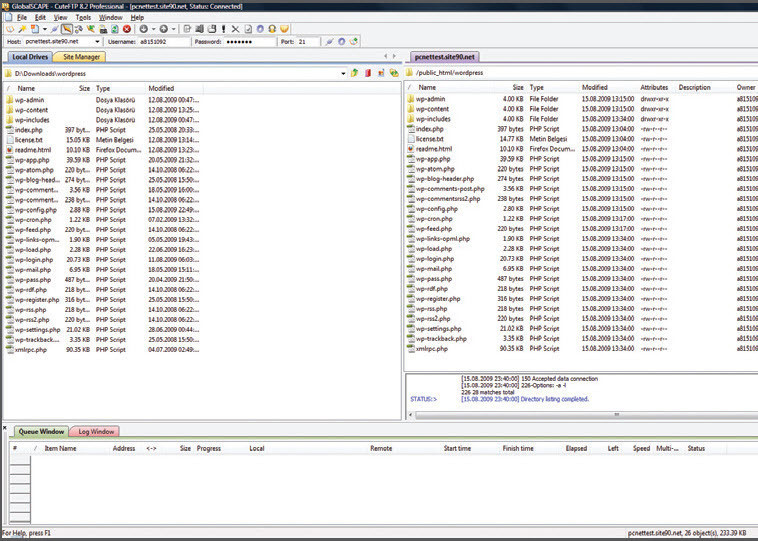Sort remote files by Type column header

coord(537,88)
